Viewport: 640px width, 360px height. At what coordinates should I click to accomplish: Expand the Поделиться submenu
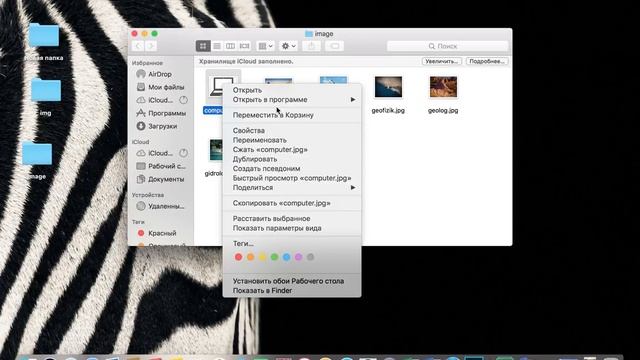point(291,188)
